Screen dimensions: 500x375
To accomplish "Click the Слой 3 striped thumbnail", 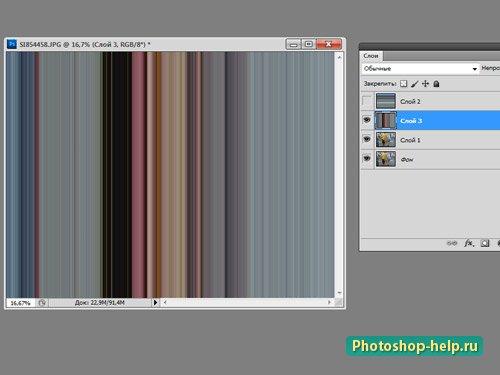I will coord(386,120).
